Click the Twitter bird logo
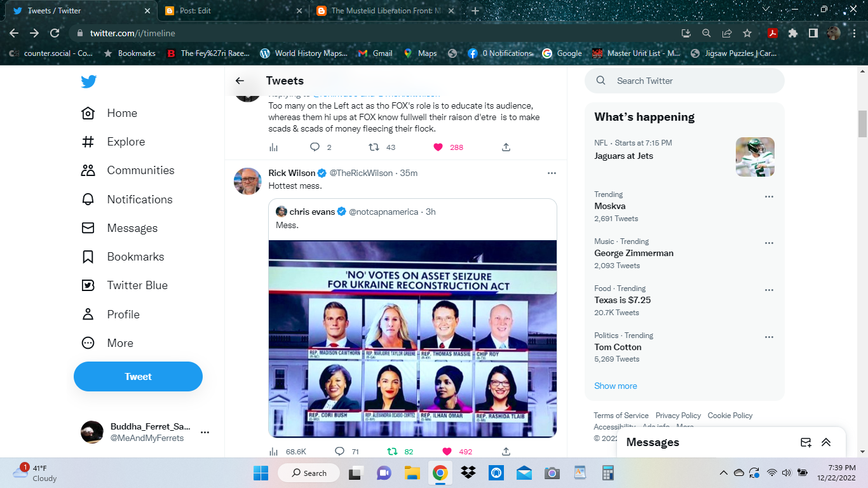Screen dimensions: 868x488 88,81
